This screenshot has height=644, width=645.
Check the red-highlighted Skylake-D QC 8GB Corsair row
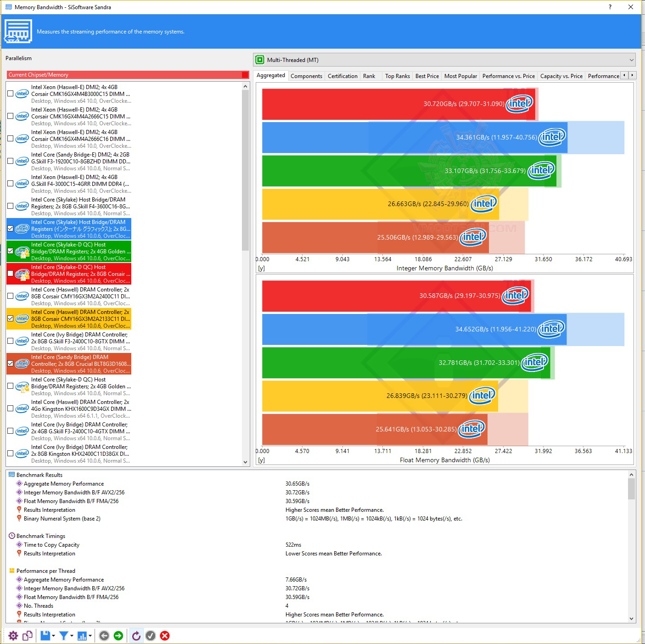coord(11,274)
